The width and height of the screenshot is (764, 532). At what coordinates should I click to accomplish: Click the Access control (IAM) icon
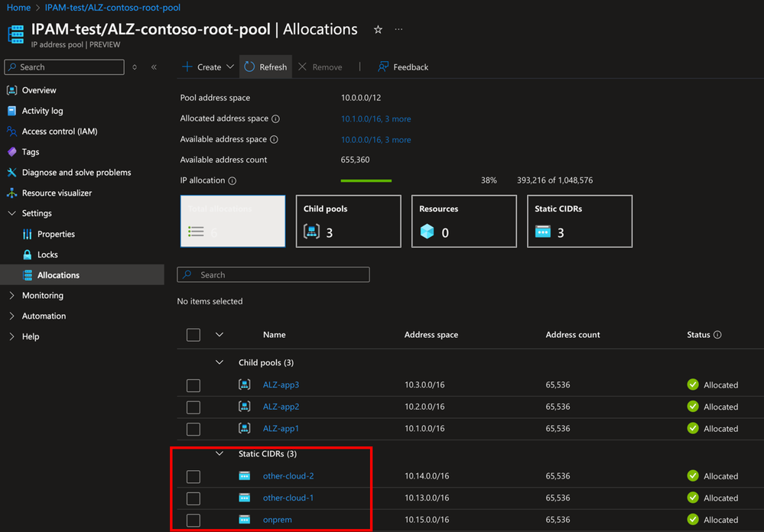point(11,131)
